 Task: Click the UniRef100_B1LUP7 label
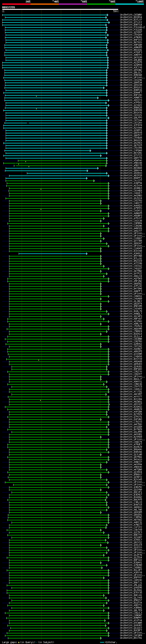click(131, 570)
